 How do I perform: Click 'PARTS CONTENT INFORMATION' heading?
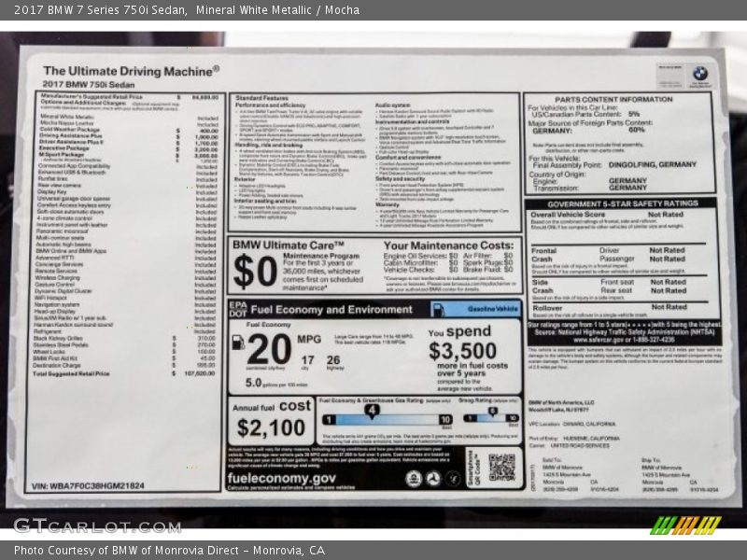[613, 100]
